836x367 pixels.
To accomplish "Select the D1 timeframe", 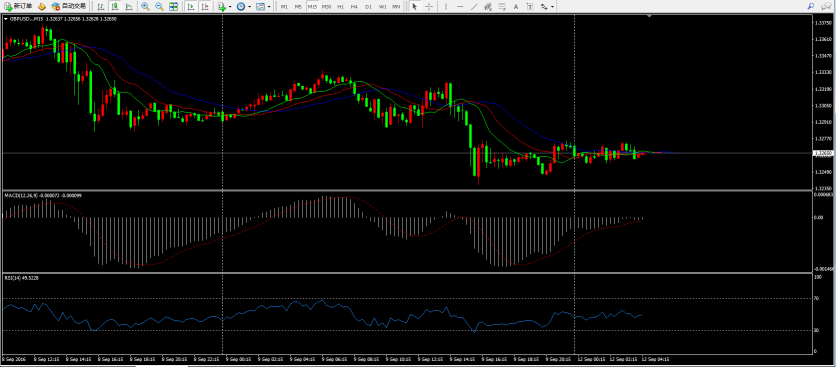I will 368,7.
